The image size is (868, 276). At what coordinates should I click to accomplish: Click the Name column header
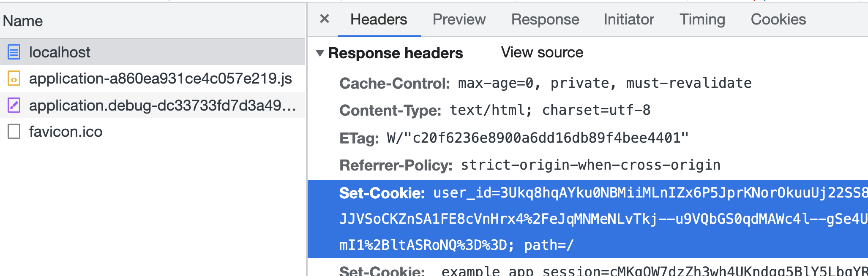coord(23,21)
